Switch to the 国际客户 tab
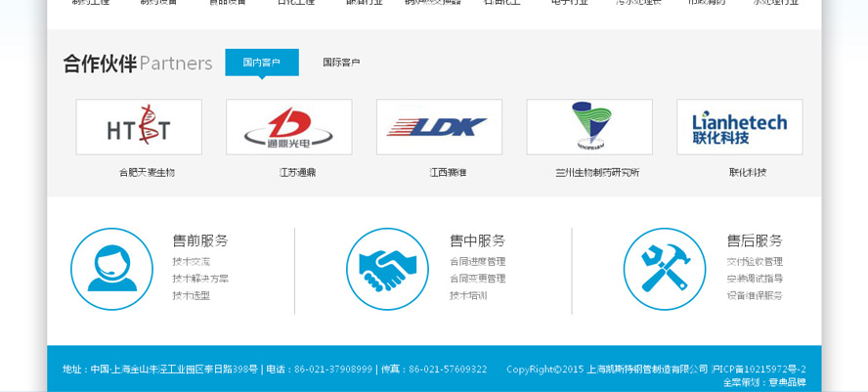868x392 pixels. (341, 63)
